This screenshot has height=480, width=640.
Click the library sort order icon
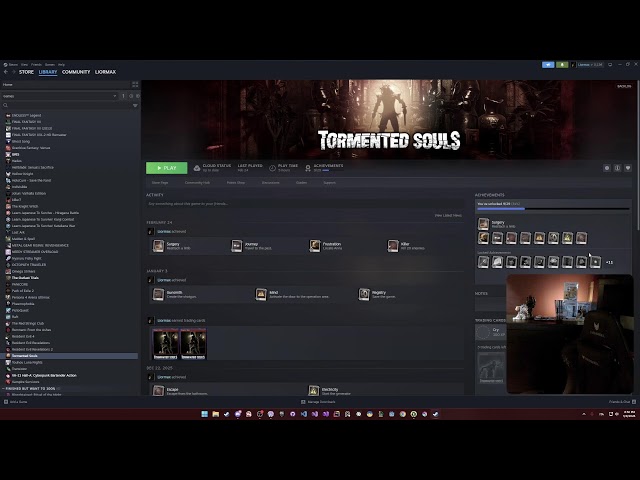coord(123,96)
